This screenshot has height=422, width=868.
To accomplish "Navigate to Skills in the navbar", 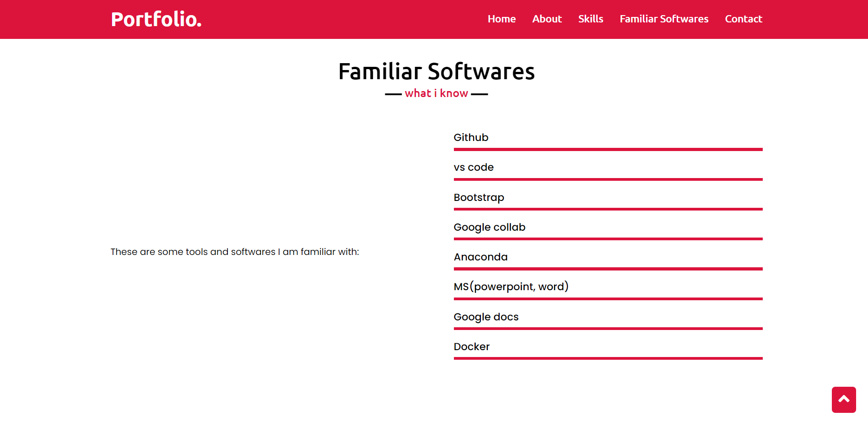I will pos(591,19).
